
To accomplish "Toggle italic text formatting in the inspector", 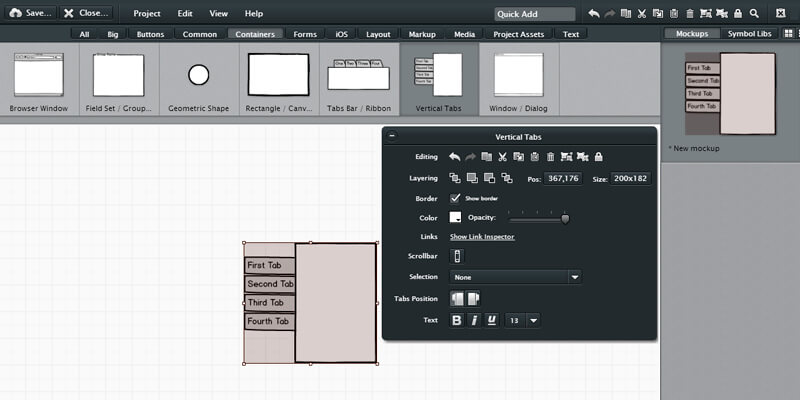I will tap(474, 320).
